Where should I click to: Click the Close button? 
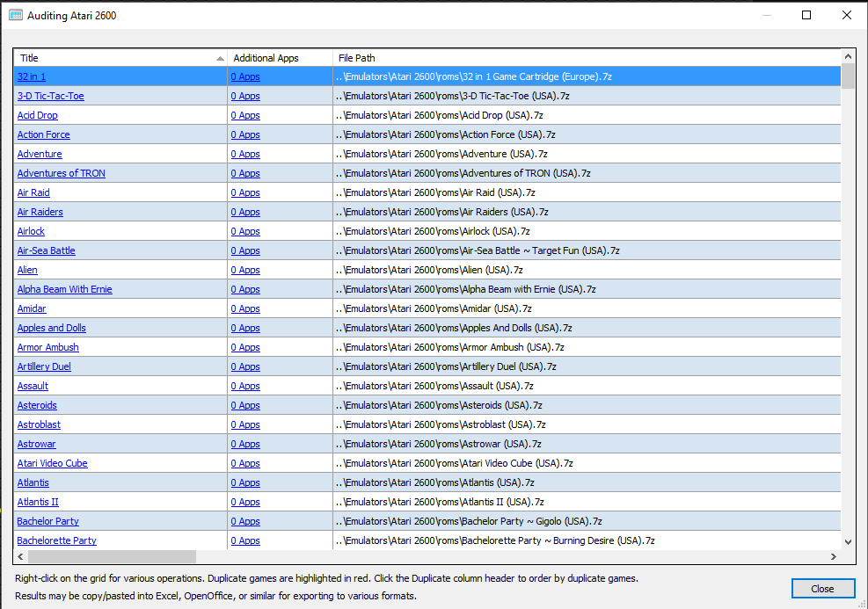(x=822, y=589)
